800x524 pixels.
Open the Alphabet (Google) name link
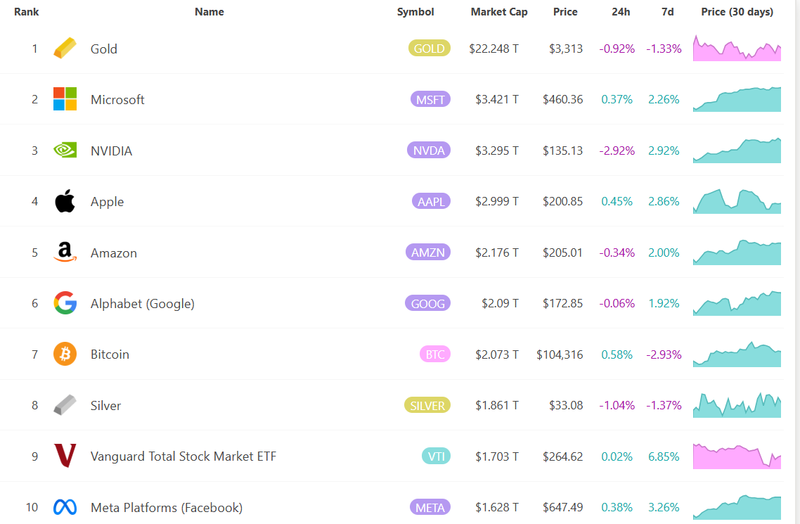[x=142, y=304]
